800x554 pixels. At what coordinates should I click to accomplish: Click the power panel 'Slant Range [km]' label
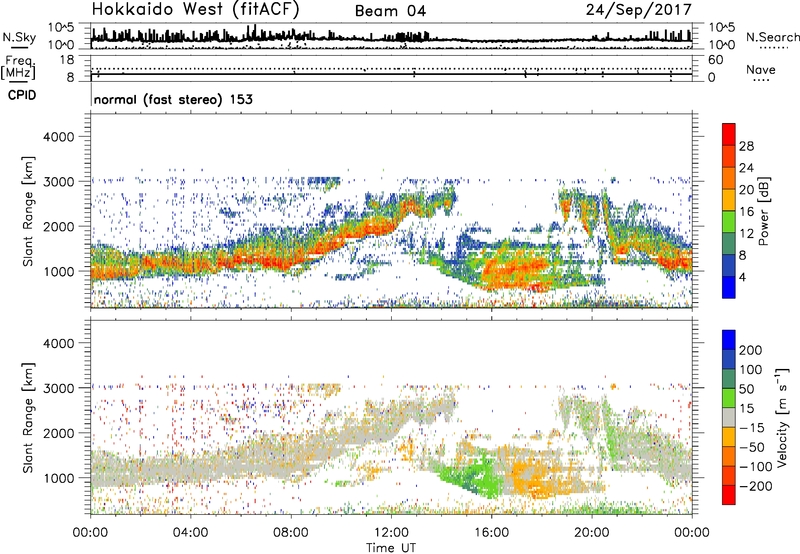(x=28, y=211)
